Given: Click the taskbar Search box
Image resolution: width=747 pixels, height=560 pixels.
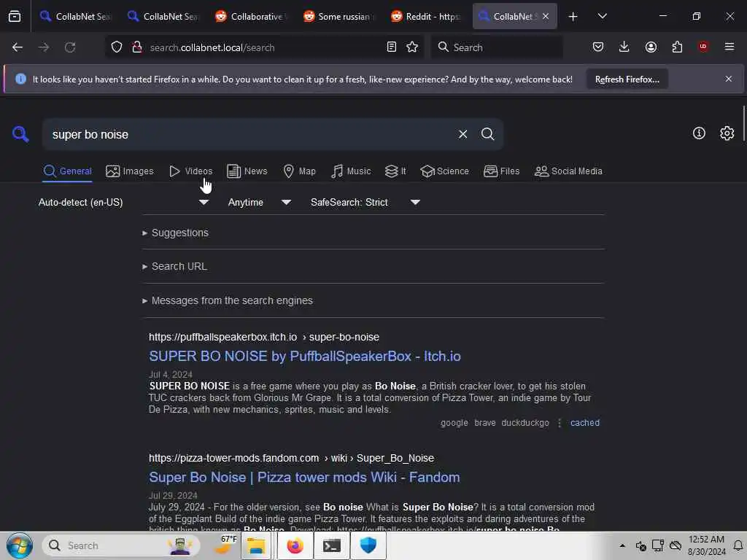Looking at the screenshot, I should (x=121, y=545).
